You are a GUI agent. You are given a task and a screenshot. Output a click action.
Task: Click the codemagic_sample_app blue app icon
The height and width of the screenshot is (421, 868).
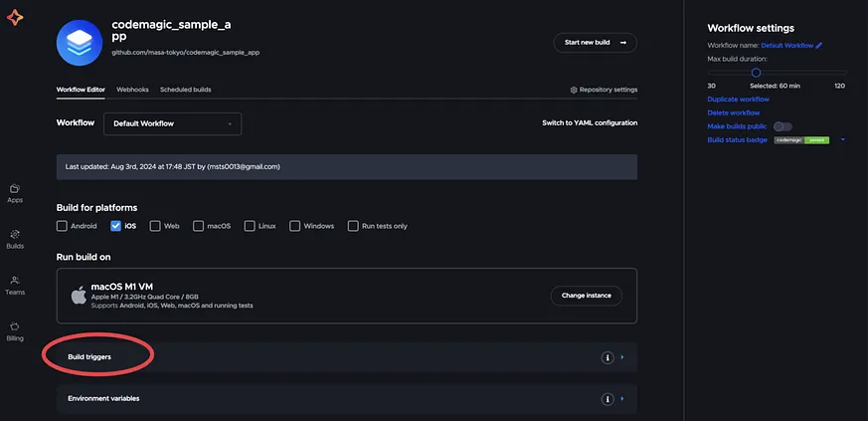tap(80, 43)
